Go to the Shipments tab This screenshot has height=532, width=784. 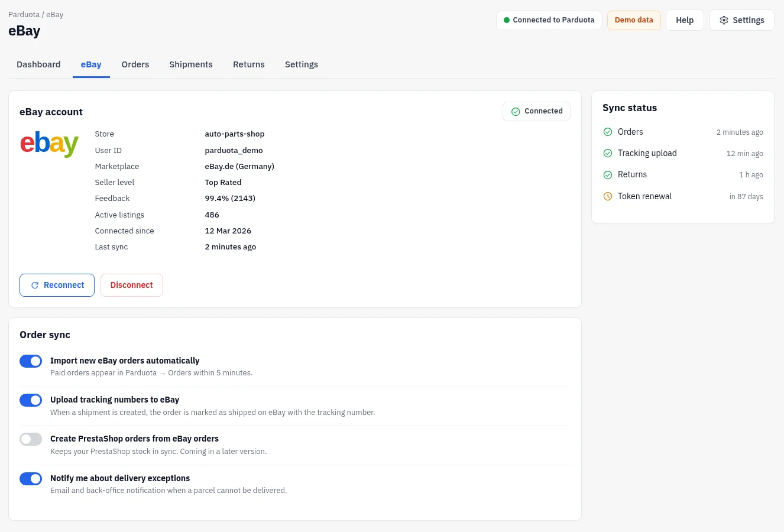pos(191,64)
